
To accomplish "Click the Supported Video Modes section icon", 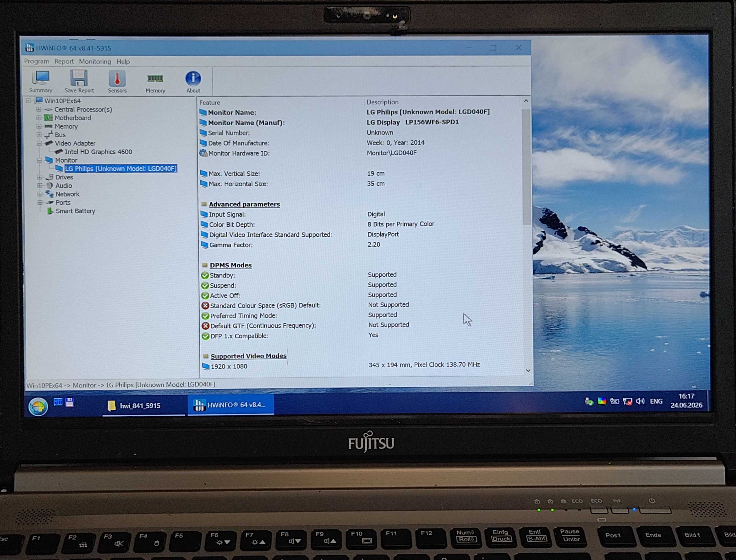I will [x=205, y=356].
